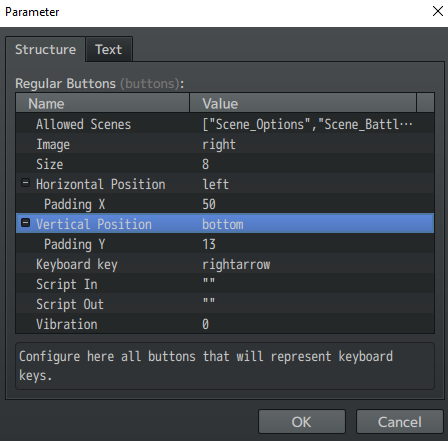Viewport: 448px width, 441px height.
Task: Select the Size parameter row
Action: pos(225,164)
